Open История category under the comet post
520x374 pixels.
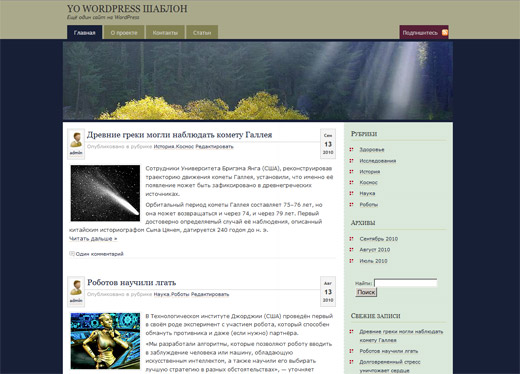pos(164,146)
